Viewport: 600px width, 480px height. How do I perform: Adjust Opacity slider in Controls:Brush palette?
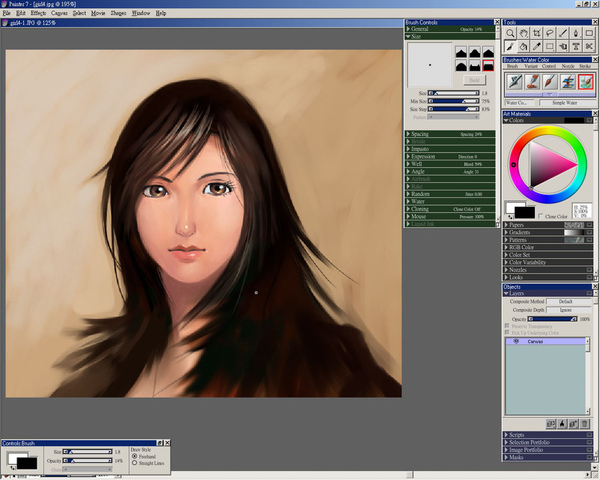[x=88, y=460]
